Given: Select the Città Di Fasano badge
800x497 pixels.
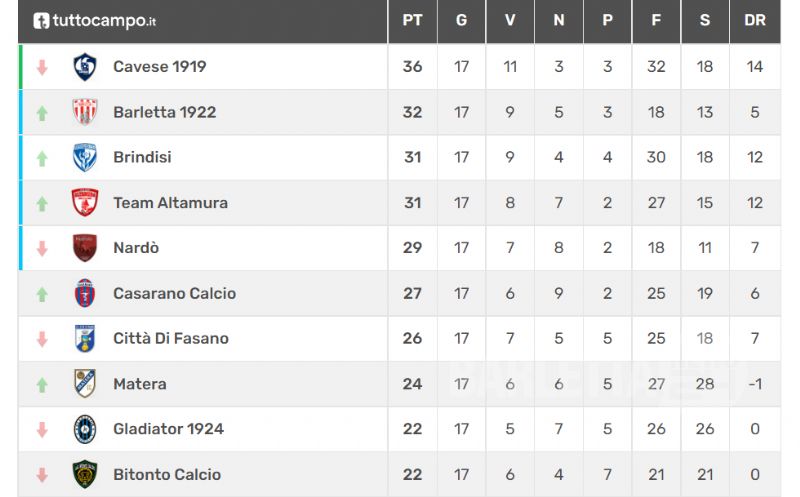Looking at the screenshot, I should (x=85, y=338).
